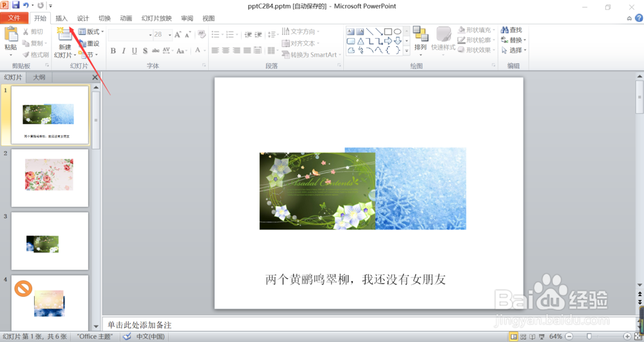Image resolution: width=644 pixels, height=342 pixels.
Task: Open the Slide Show (幻灯片放映) tab
Action: pyautogui.click(x=156, y=18)
